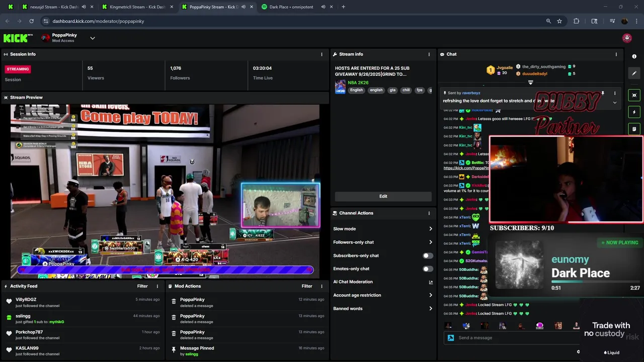The image size is (644, 362).
Task: Open pinned message three-dot options
Action: pos(615,94)
